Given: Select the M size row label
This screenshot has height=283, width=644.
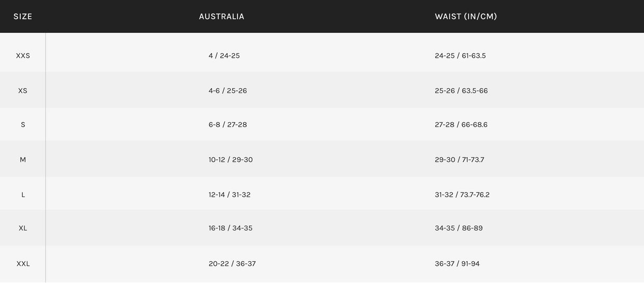Looking at the screenshot, I should pos(23,160).
